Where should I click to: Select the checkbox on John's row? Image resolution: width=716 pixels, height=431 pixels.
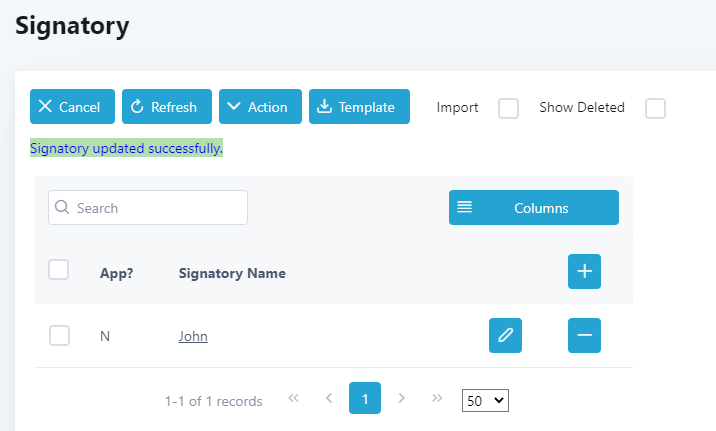click(x=59, y=336)
